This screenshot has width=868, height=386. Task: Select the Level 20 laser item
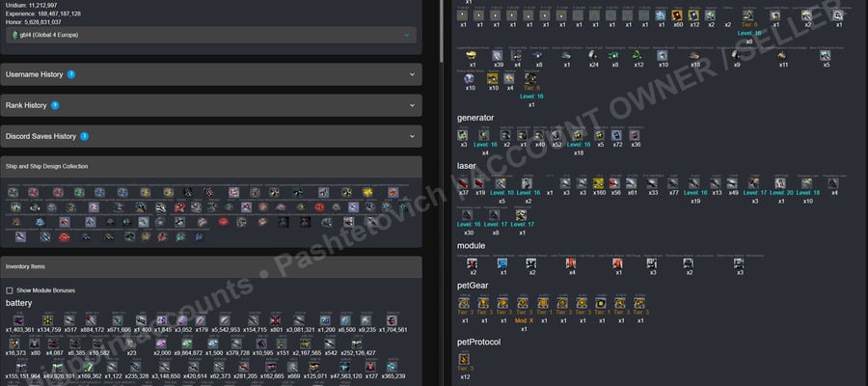pyautogui.click(x=780, y=183)
